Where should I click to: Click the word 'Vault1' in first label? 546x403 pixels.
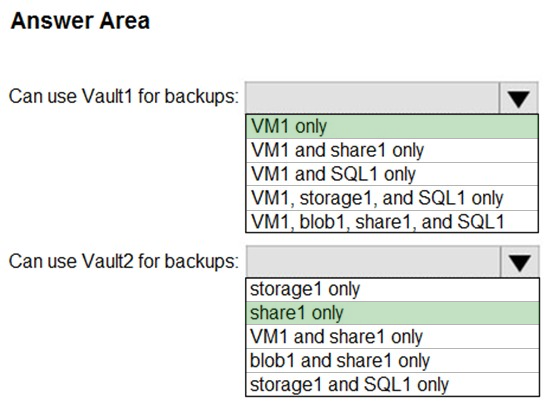108,96
